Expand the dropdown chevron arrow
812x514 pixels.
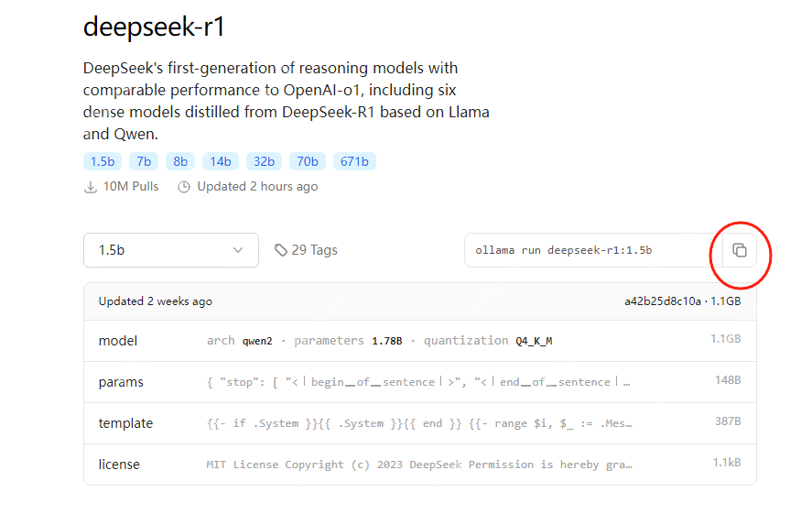coord(238,250)
